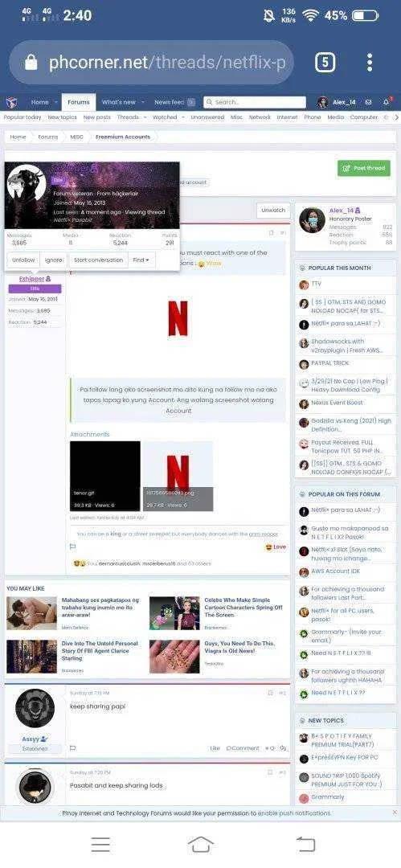This screenshot has width=401, height=868.
Task: Open the alerts bell icon
Action: (387, 102)
